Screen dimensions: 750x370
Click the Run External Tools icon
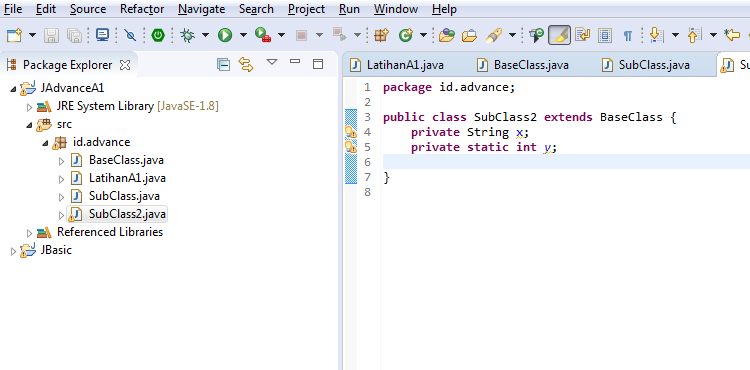pyautogui.click(x=263, y=35)
